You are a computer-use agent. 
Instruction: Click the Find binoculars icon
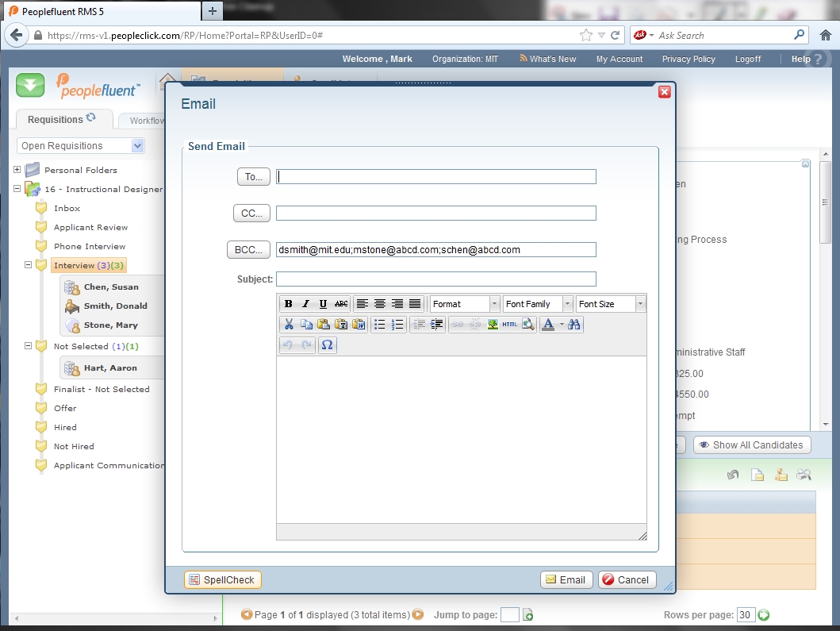[x=574, y=324]
